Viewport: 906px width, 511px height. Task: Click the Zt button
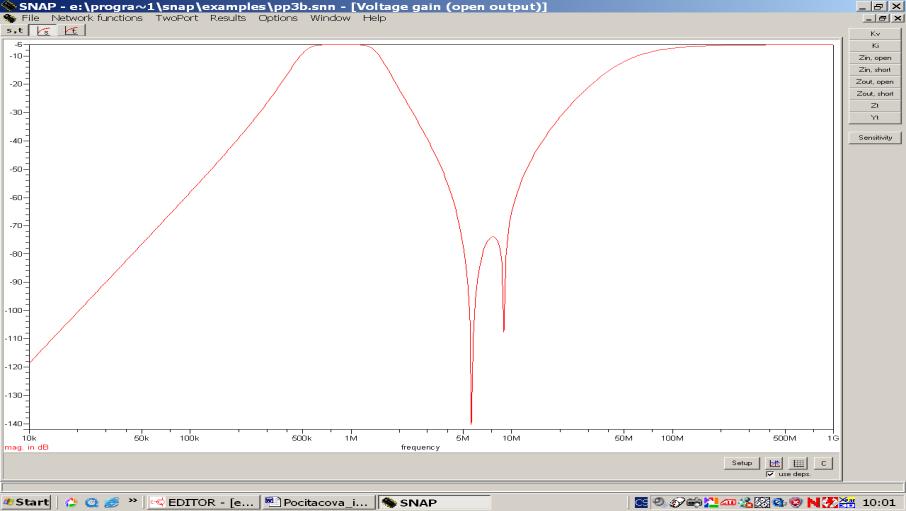point(875,105)
